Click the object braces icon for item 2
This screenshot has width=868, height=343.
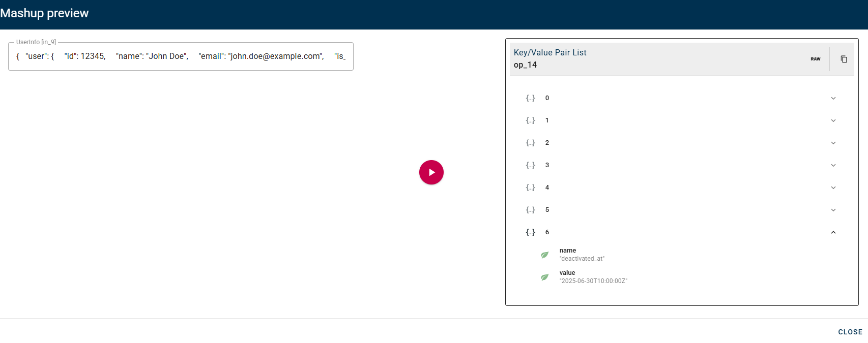tap(531, 143)
